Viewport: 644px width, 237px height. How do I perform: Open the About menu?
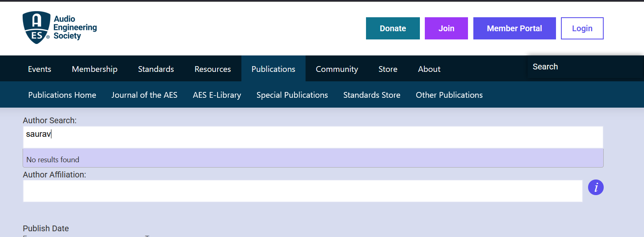(x=429, y=69)
